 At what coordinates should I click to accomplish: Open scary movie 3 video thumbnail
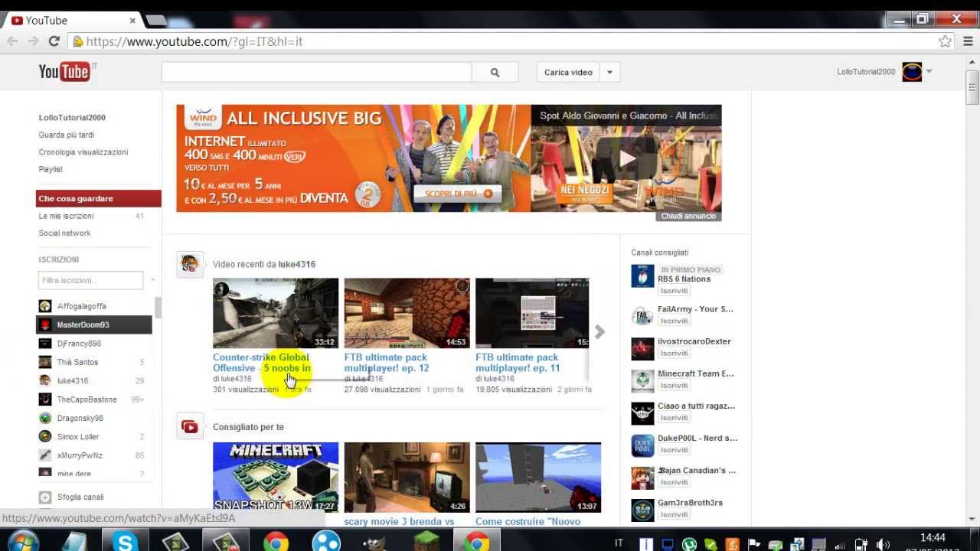pyautogui.click(x=407, y=477)
